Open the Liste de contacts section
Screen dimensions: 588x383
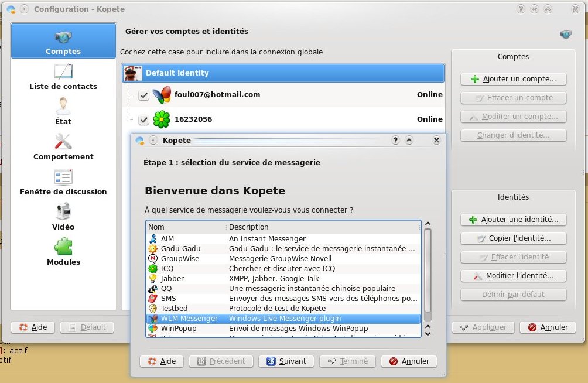[x=63, y=77]
